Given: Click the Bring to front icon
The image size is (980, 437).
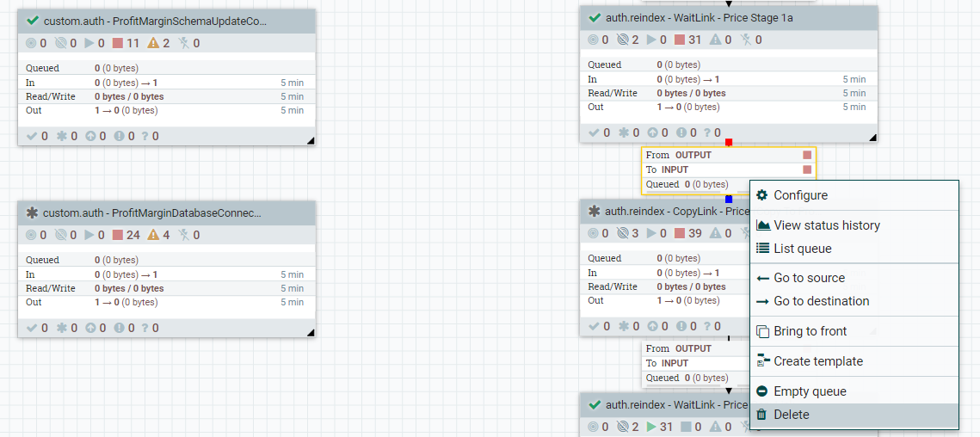Looking at the screenshot, I should [x=762, y=331].
